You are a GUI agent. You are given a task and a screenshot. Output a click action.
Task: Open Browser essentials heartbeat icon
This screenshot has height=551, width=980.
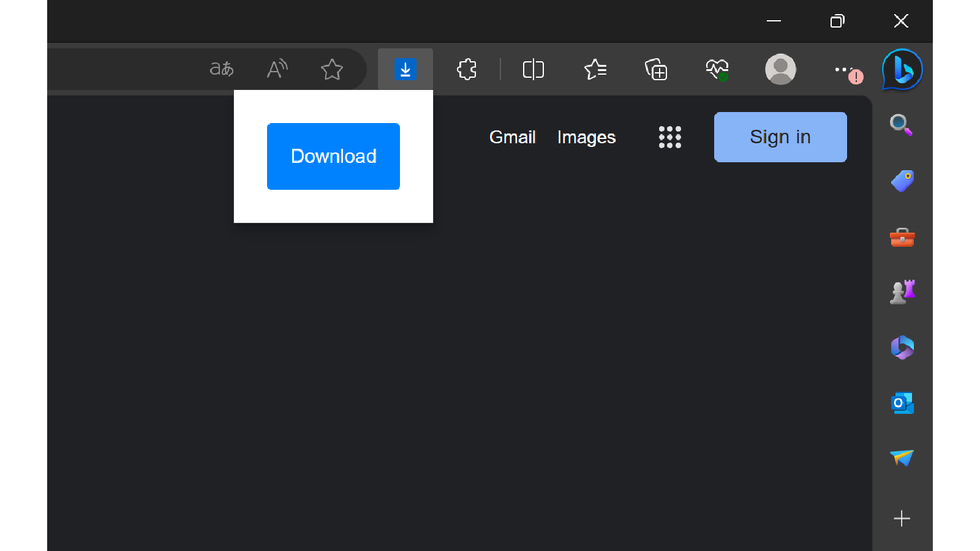717,69
